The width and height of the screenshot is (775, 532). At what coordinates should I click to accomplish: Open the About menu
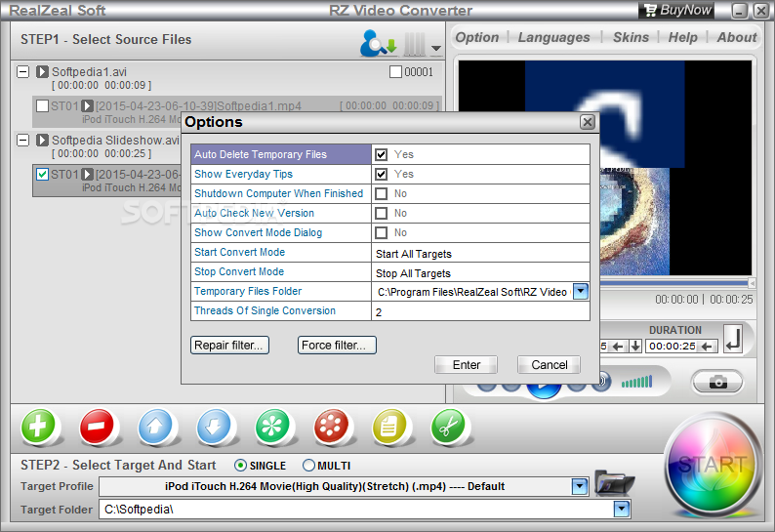click(x=737, y=37)
